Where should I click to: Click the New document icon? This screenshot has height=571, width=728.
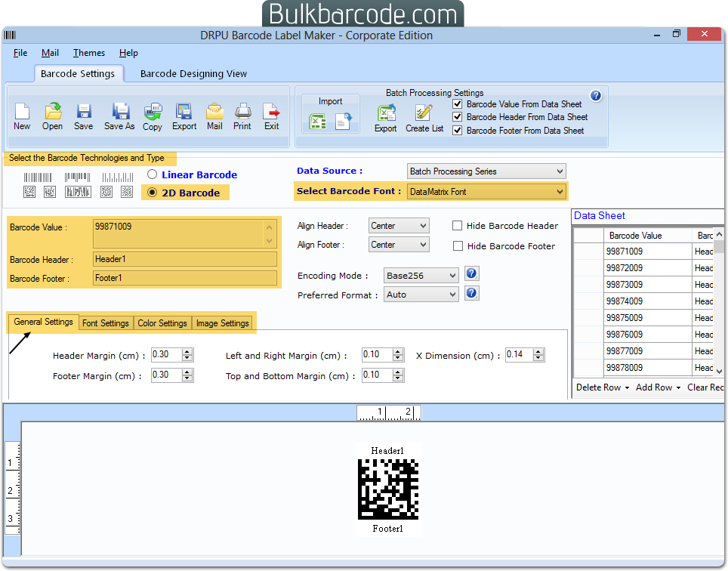22,112
